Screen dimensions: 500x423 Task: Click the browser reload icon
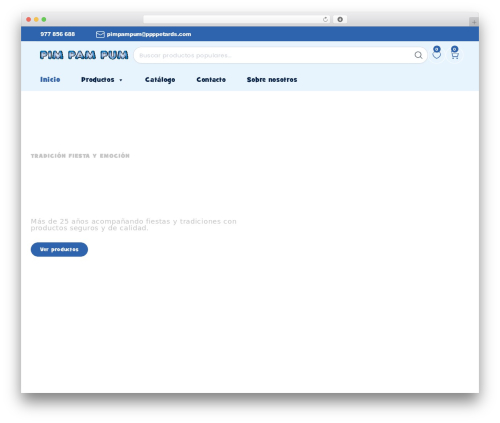[x=325, y=20]
